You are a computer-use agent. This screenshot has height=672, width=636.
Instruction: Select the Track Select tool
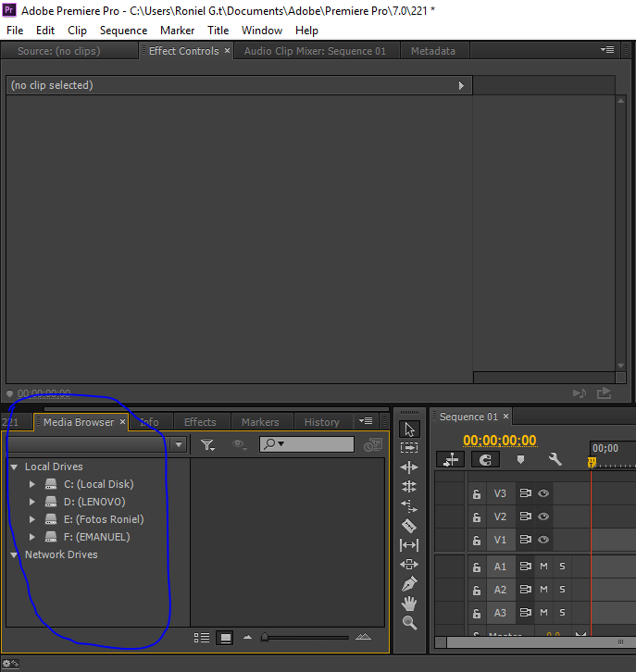[x=409, y=448]
